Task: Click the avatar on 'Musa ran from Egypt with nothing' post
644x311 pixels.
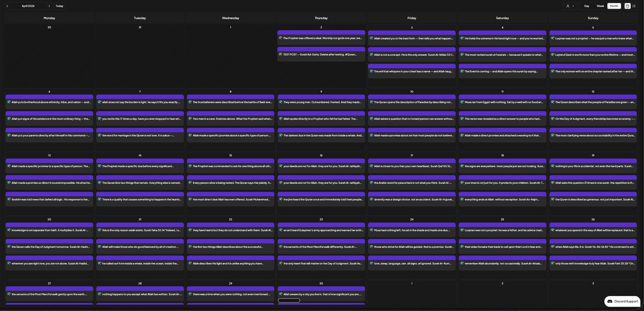Action: click(462, 102)
